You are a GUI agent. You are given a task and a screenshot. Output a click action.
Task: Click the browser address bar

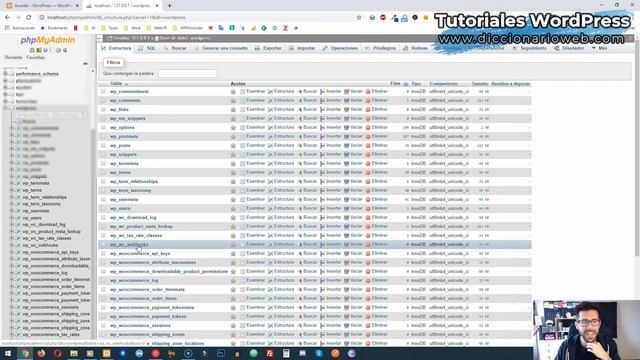(x=196, y=18)
